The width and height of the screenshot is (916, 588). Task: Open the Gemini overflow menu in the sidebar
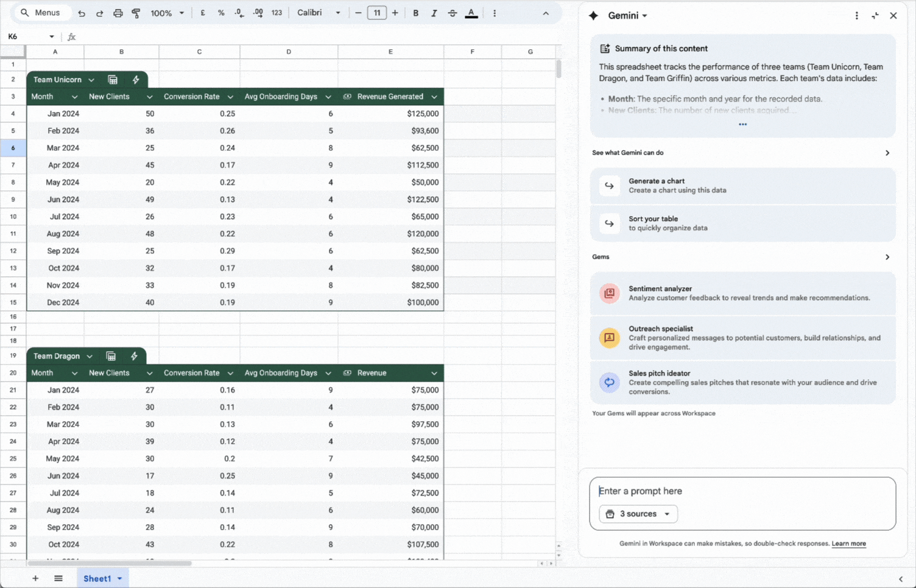857,15
